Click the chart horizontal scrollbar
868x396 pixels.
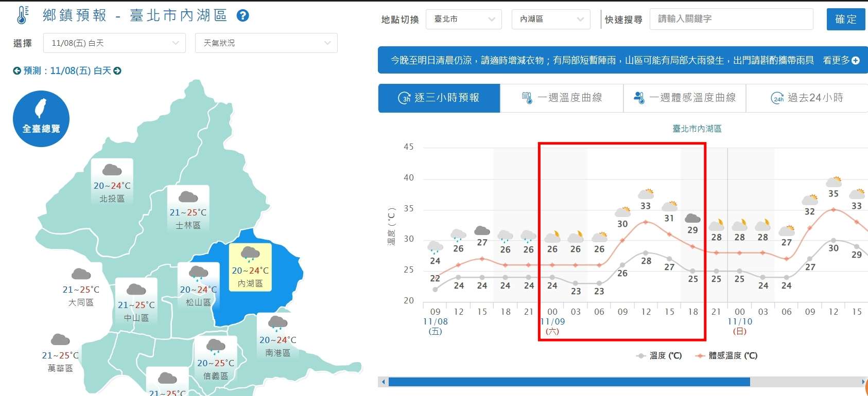569,382
